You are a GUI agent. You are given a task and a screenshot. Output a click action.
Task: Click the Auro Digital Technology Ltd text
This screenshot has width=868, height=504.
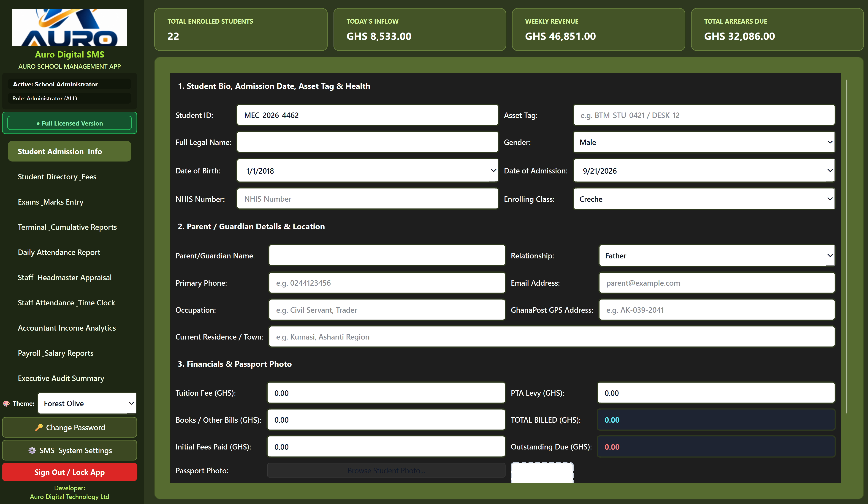(70, 496)
